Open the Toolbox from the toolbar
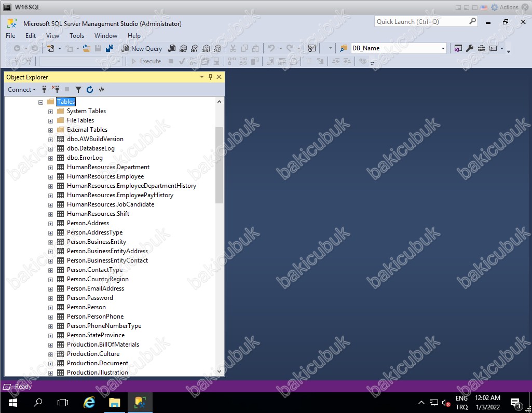This screenshot has height=413, width=532. (481, 48)
